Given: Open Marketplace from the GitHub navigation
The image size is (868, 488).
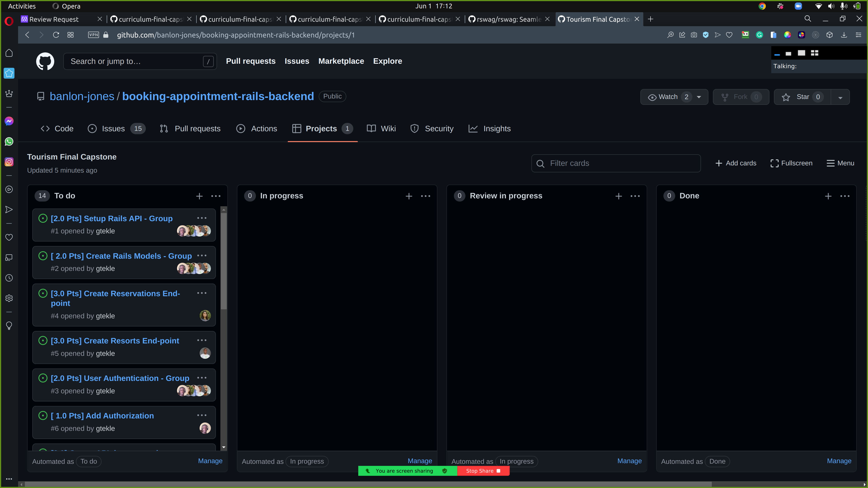Looking at the screenshot, I should pyautogui.click(x=341, y=61).
